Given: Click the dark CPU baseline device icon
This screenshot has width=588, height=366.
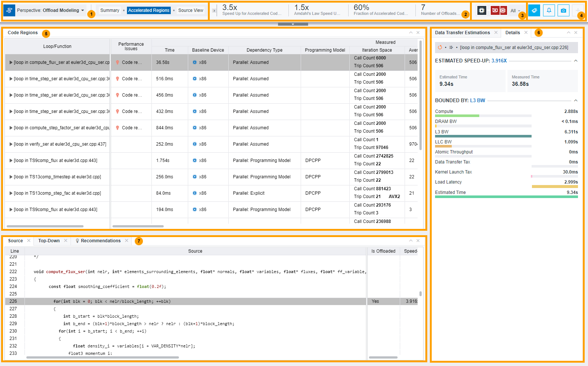Looking at the screenshot, I should coord(481,10).
